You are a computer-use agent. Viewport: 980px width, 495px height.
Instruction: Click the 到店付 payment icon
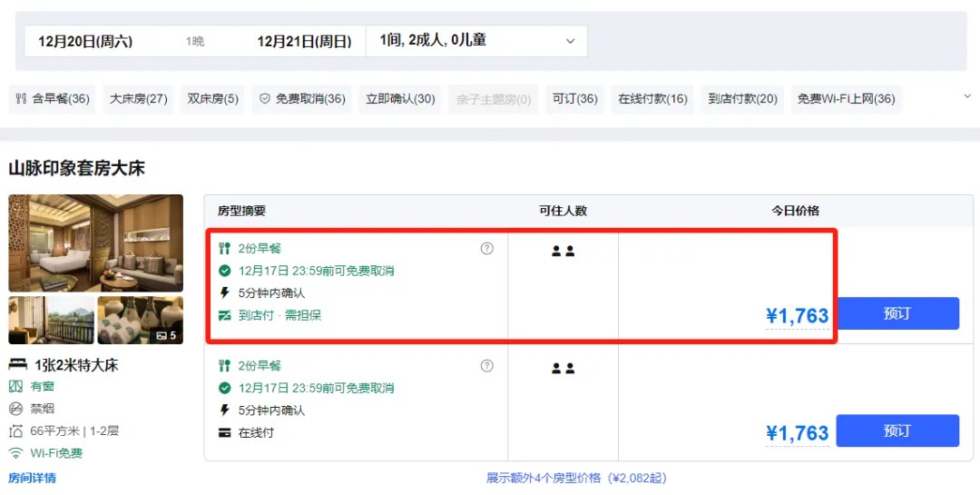[x=225, y=315]
